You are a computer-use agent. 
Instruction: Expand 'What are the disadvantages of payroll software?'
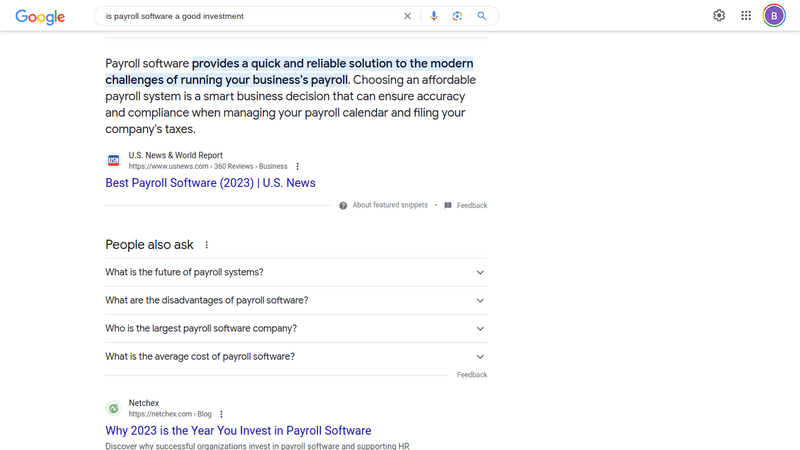(x=296, y=301)
